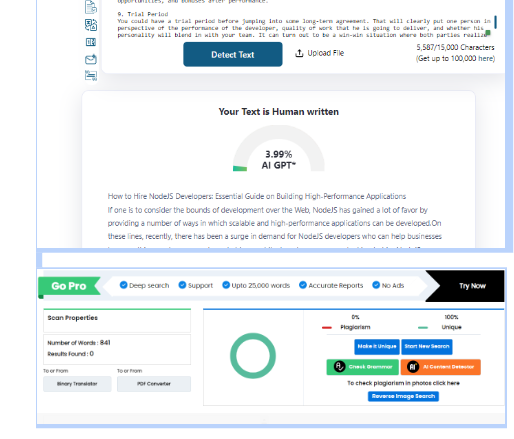This screenshot has height=439, width=514.
Task: Open the PDF Converter tool
Action: click(154, 384)
